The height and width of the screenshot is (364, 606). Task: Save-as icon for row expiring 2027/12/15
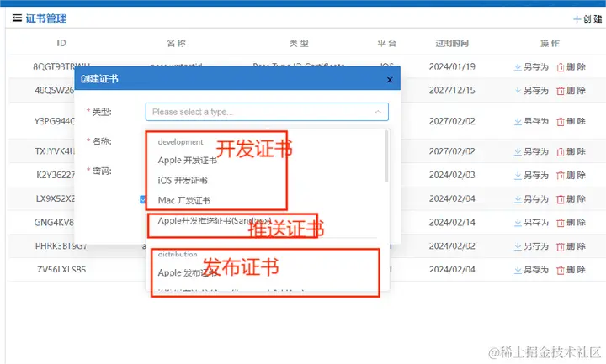518,91
